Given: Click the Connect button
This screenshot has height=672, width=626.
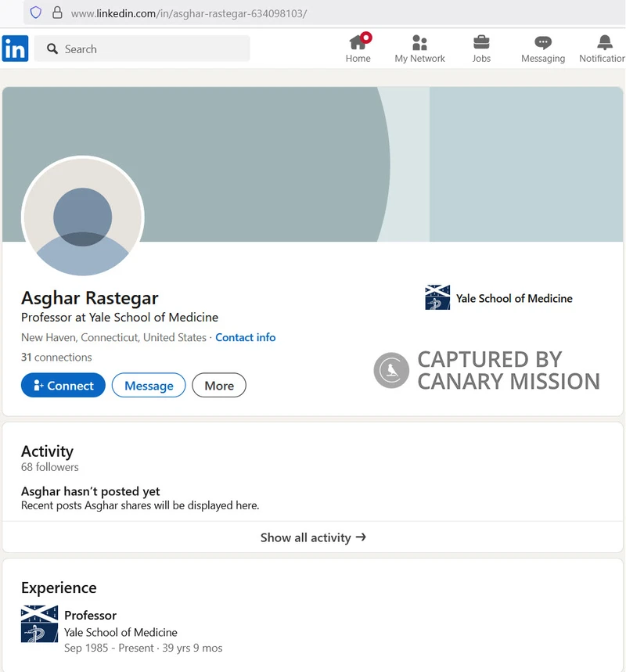Looking at the screenshot, I should click(x=63, y=386).
